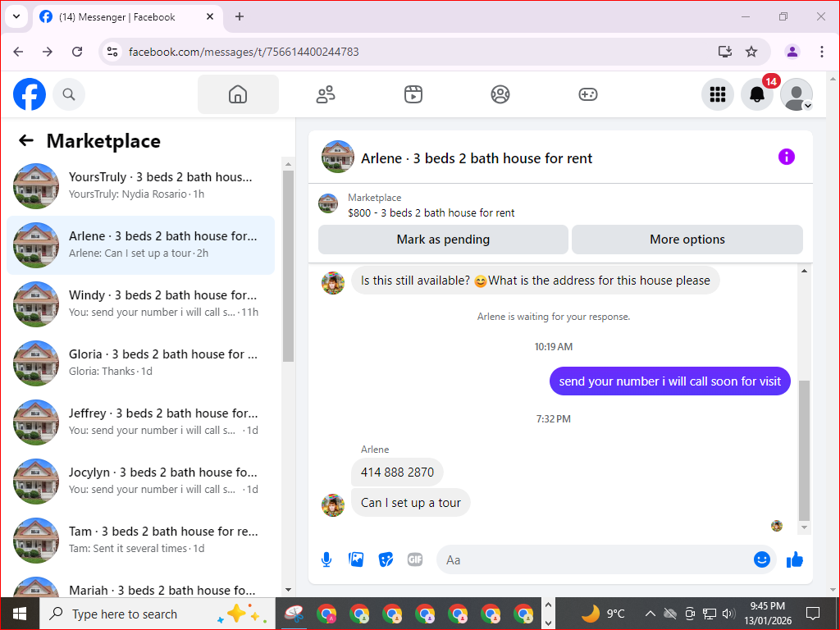This screenshot has height=630, width=840.
Task: Open account profile menu
Action: pyautogui.click(x=797, y=94)
